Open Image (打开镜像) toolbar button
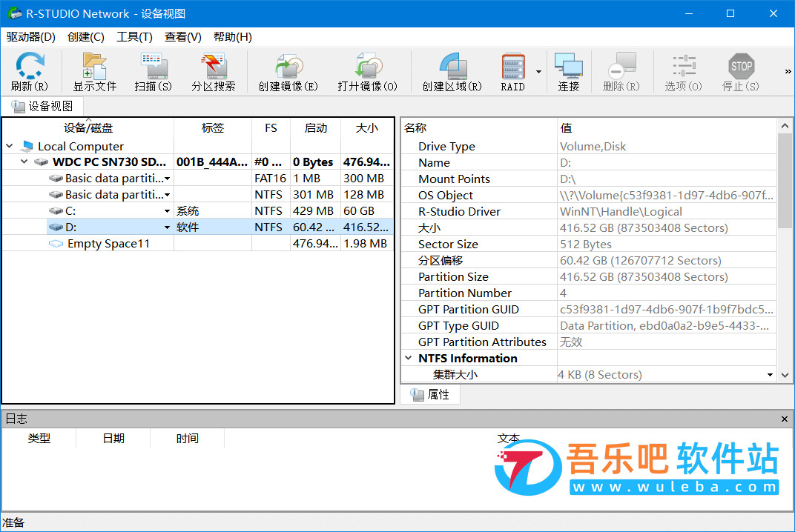Screen dimensions: 795x532 click(368, 71)
